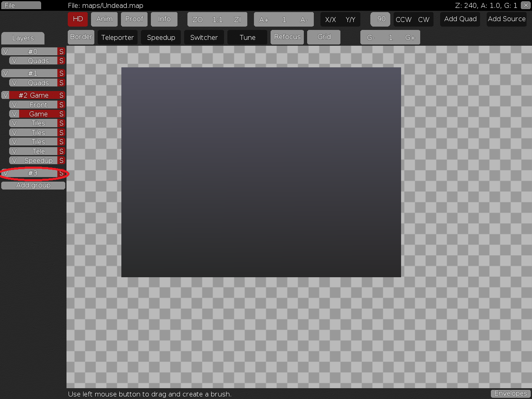This screenshot has width=532, height=399.
Task: Click the ZO zoom out button
Action: tap(197, 20)
